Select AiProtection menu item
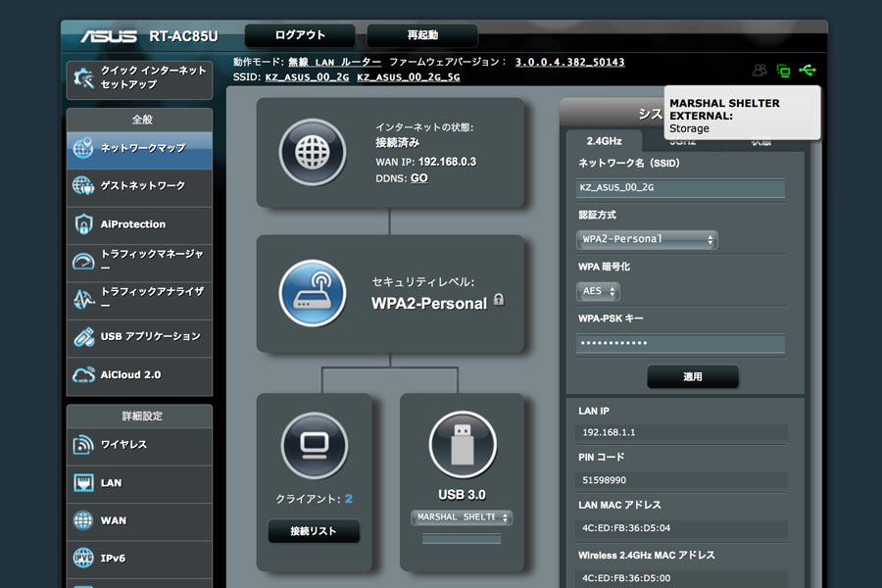The height and width of the screenshot is (588, 882). (139, 225)
